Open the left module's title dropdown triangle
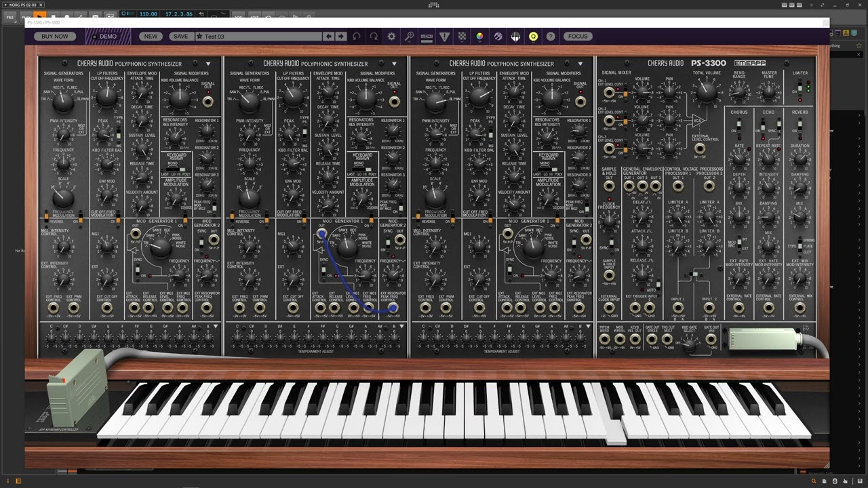This screenshot has height=488, width=868. click(208, 64)
